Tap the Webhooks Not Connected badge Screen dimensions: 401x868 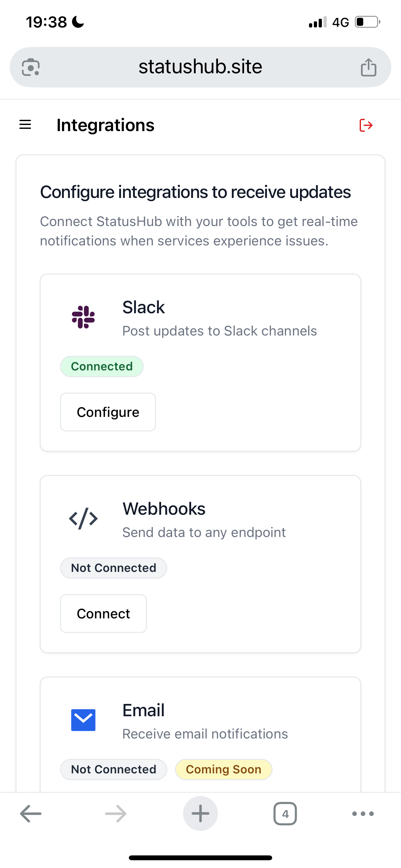[x=114, y=568]
